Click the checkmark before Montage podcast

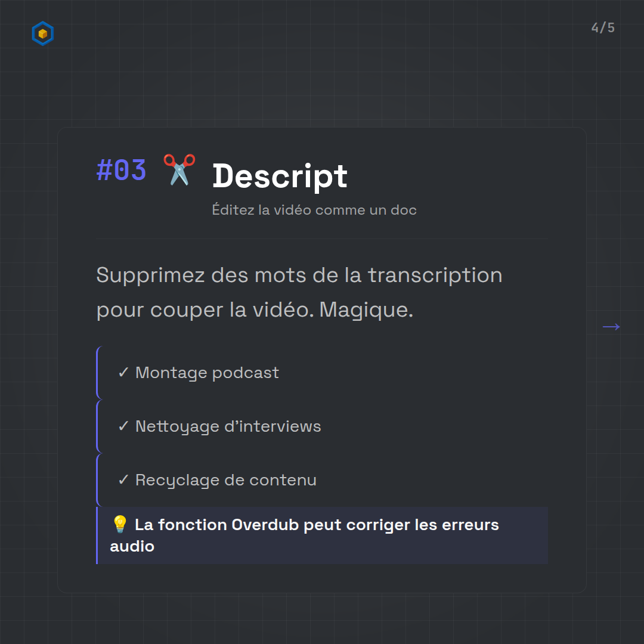coord(123,373)
